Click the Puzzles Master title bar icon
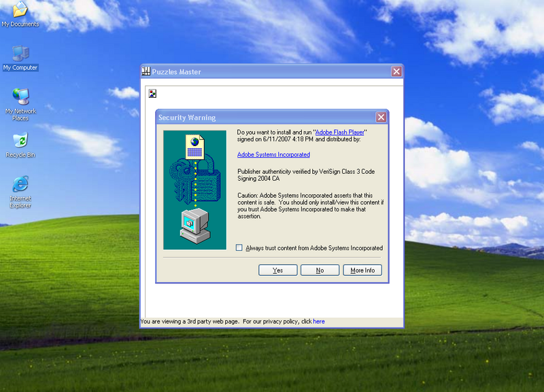Image resolution: width=544 pixels, height=392 pixels. click(146, 71)
